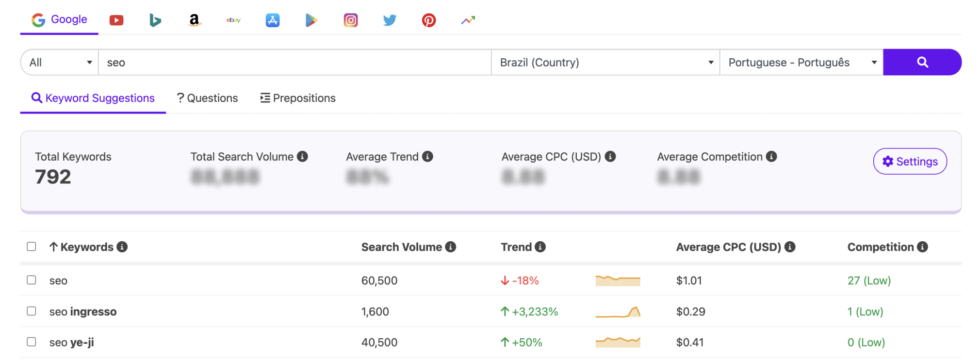Click the trend sparkline for seo
Image resolution: width=980 pixels, height=363 pixels.
click(x=618, y=280)
